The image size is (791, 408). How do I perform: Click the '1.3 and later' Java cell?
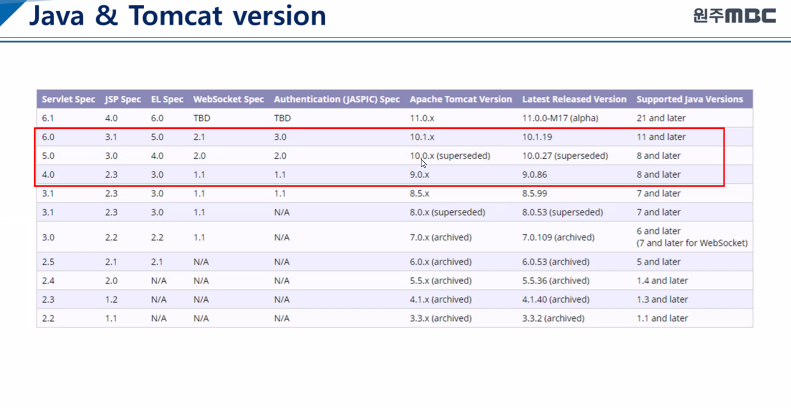coord(662,300)
